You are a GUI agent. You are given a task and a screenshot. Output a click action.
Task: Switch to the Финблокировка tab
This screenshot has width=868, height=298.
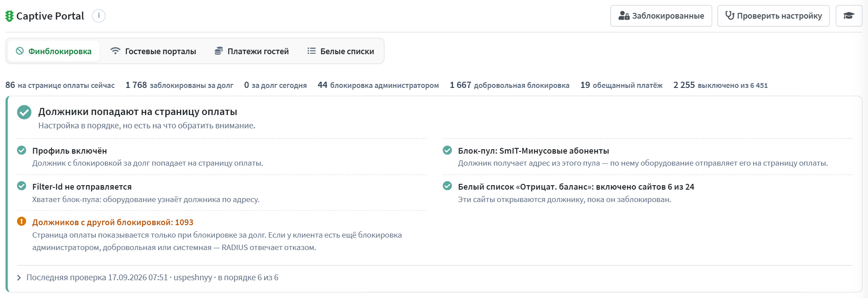pyautogui.click(x=53, y=51)
